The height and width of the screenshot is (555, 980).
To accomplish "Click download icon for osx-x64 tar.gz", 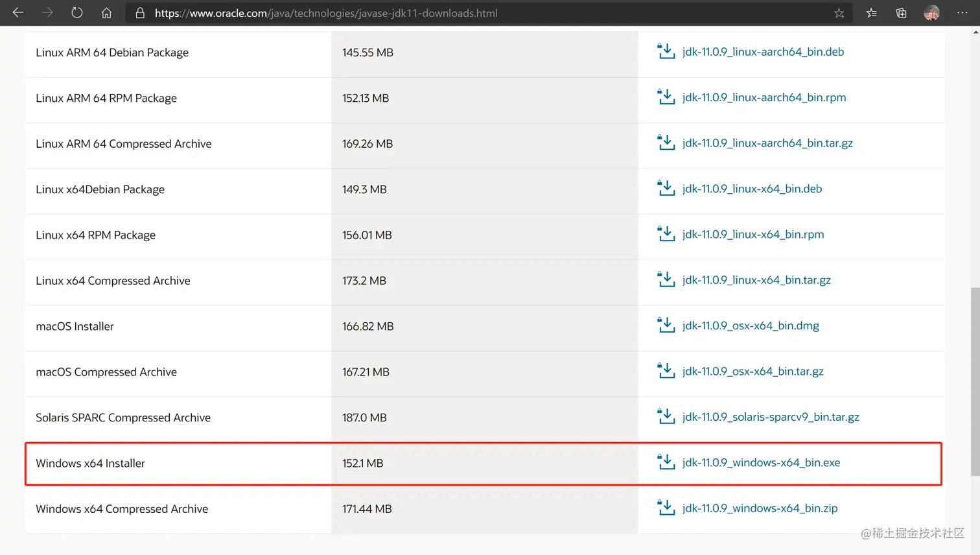I will (x=666, y=371).
